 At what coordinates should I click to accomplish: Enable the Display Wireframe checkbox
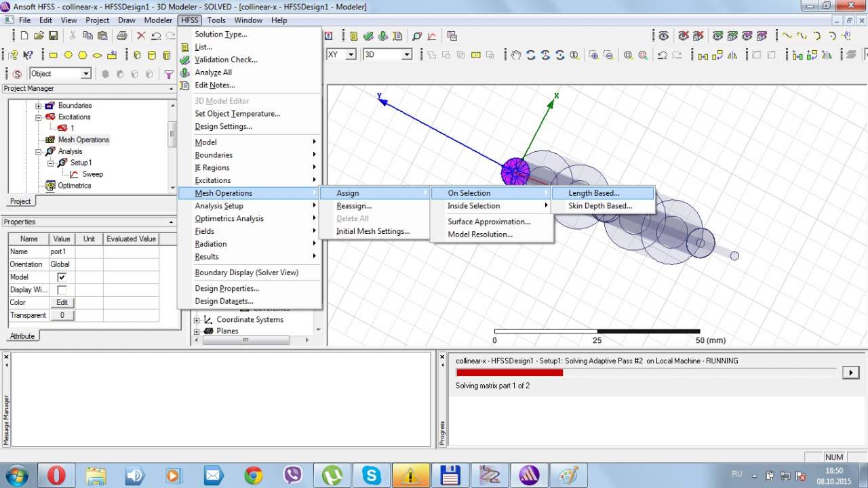click(62, 290)
